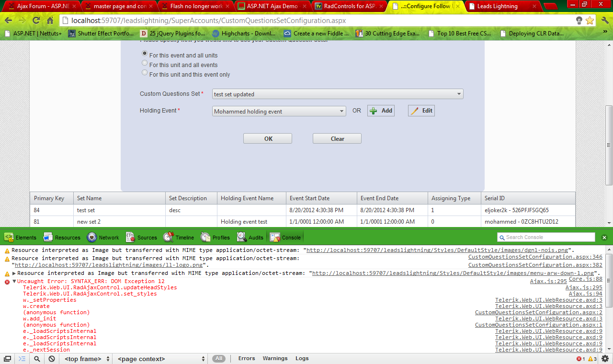613x364 pixels.
Task: Open the Chrome wrench menu
Action: (x=605, y=21)
